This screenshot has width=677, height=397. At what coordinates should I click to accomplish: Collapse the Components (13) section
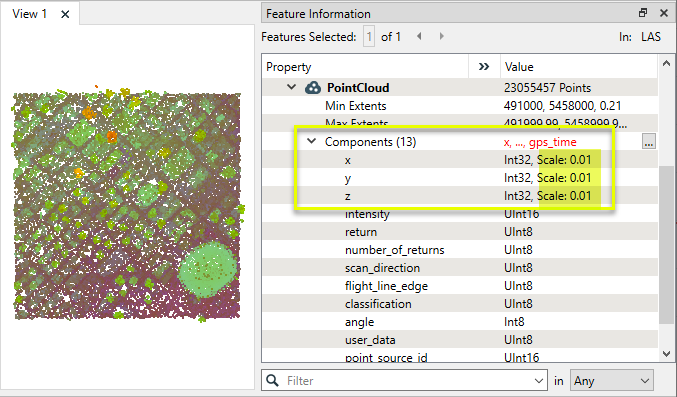(x=311, y=141)
